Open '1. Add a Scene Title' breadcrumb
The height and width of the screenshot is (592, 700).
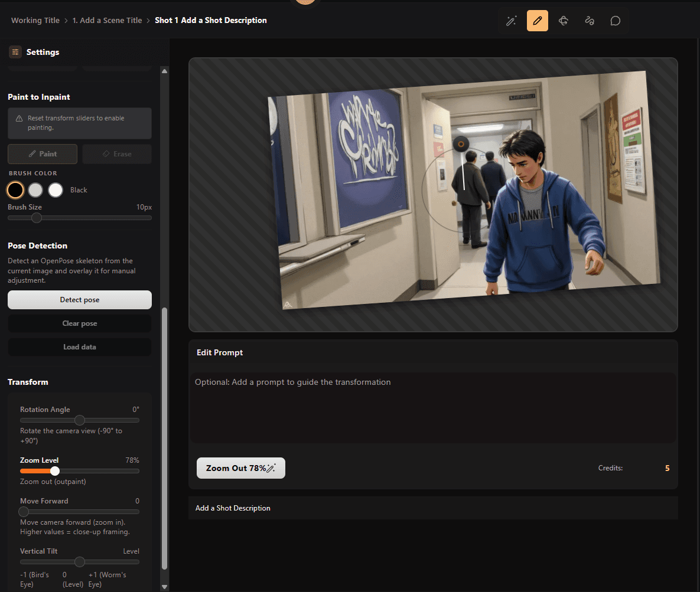107,21
